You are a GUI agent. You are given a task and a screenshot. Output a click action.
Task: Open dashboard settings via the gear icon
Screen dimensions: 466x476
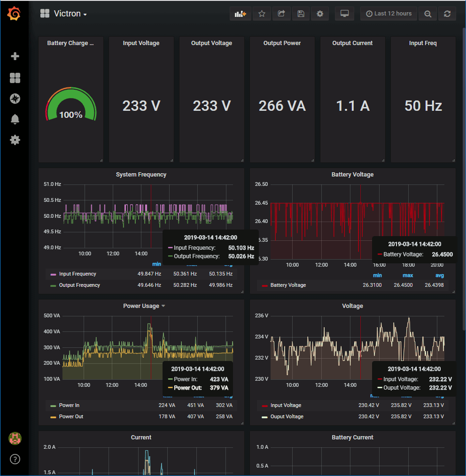320,13
